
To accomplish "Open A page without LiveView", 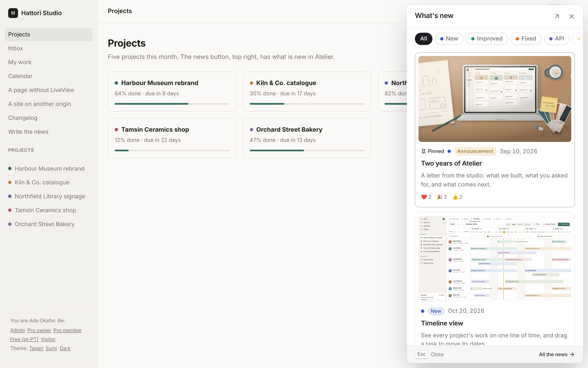I will (49, 90).
